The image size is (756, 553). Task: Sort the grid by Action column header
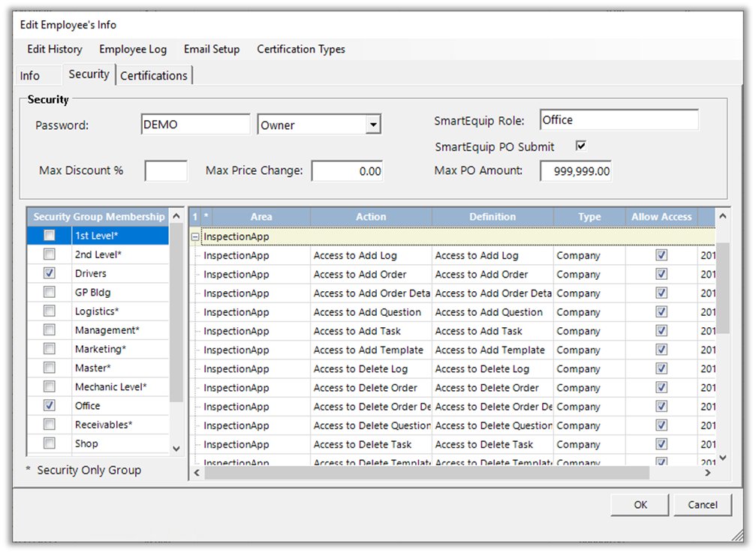tap(371, 217)
